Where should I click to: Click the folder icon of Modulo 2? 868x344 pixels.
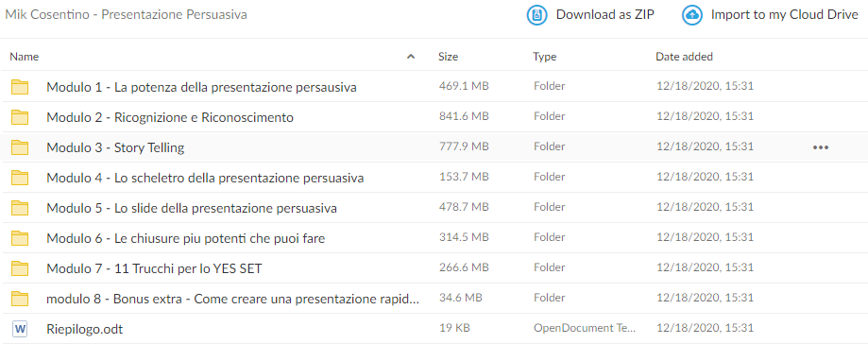click(x=20, y=117)
